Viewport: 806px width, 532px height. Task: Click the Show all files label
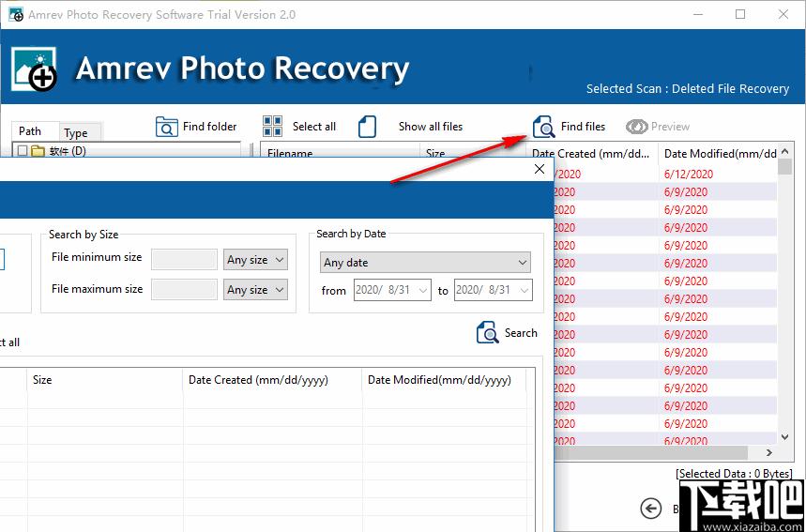431,127
